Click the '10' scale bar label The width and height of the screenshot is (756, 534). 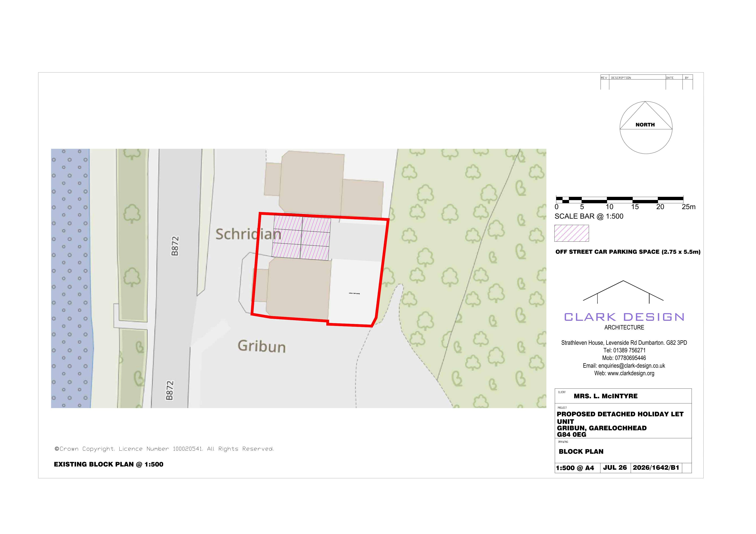pyautogui.click(x=609, y=207)
